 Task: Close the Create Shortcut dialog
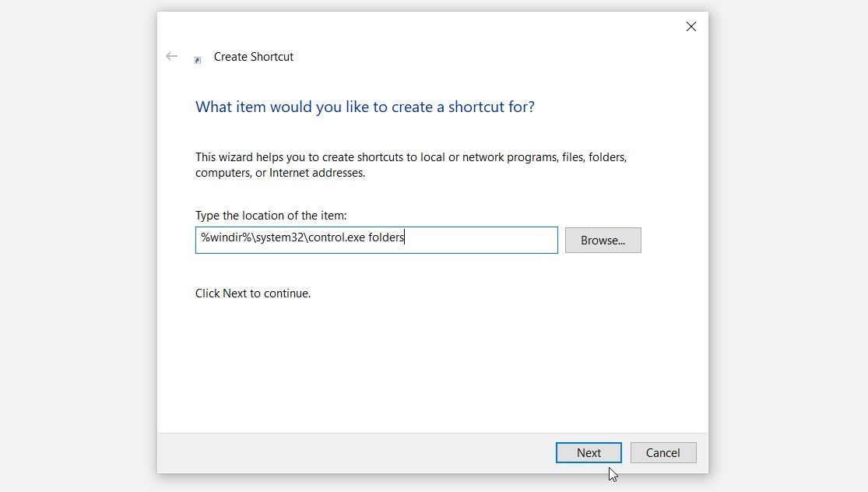tap(691, 26)
